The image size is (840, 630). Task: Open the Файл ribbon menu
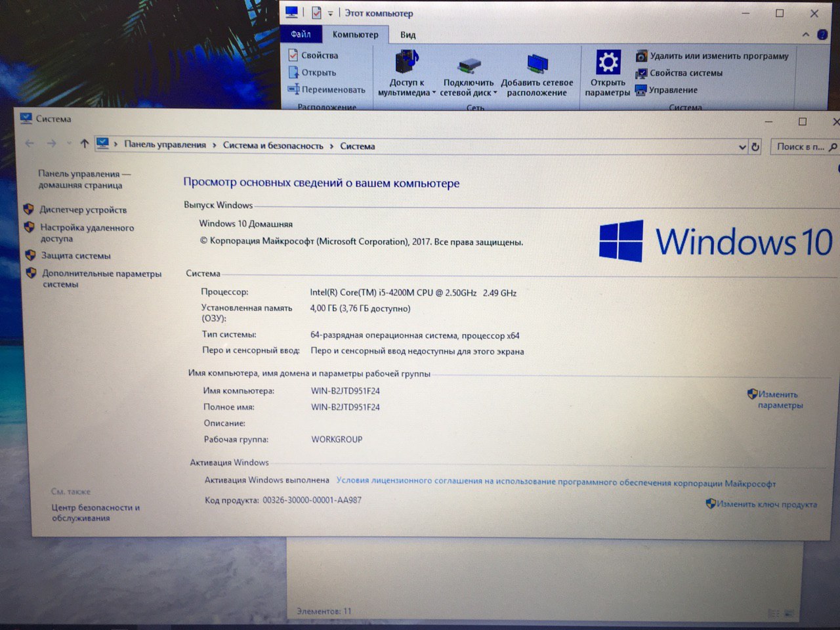click(x=301, y=34)
